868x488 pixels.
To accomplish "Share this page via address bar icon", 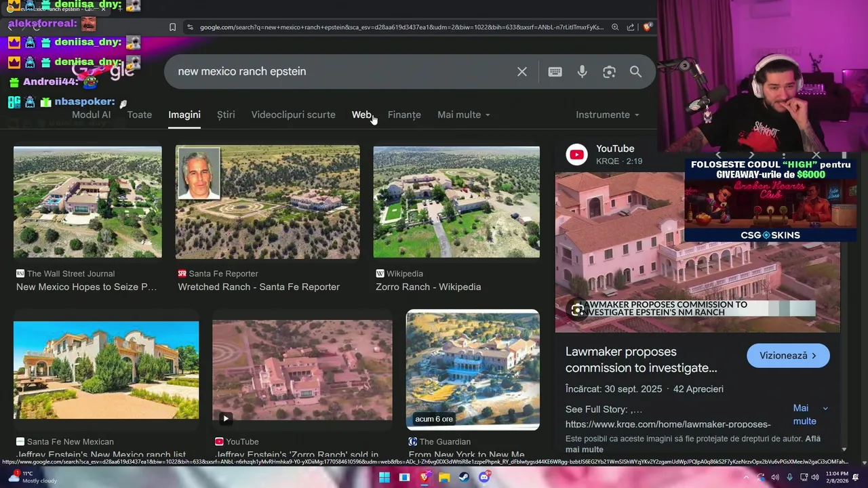I will [631, 27].
